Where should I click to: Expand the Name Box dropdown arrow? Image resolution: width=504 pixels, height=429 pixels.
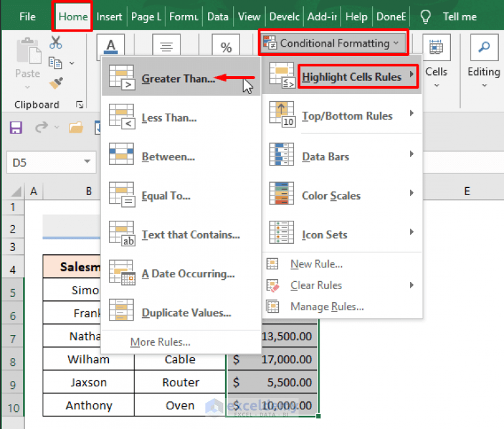tap(87, 161)
